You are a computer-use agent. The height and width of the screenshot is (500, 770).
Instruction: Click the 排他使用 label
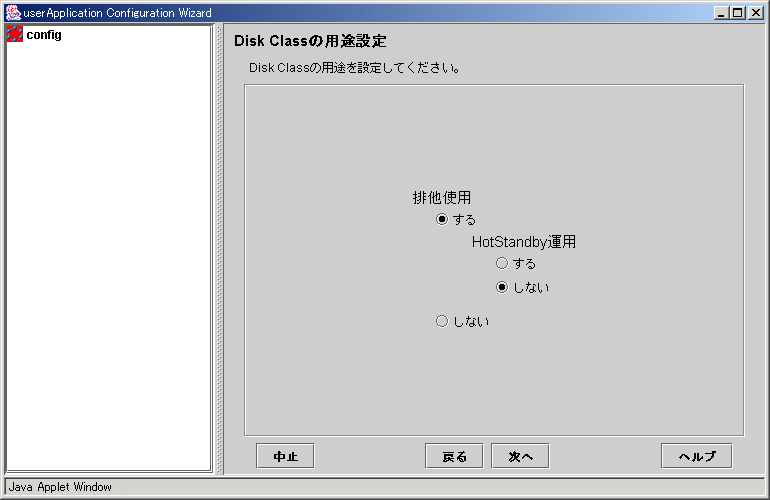click(441, 197)
